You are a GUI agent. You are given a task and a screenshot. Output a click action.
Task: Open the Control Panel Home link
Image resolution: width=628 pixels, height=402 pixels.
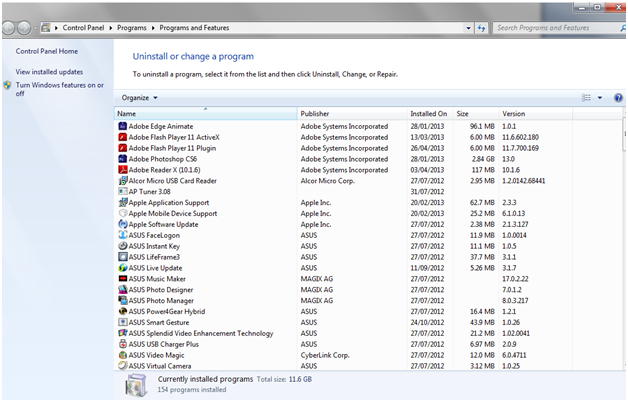[47, 51]
